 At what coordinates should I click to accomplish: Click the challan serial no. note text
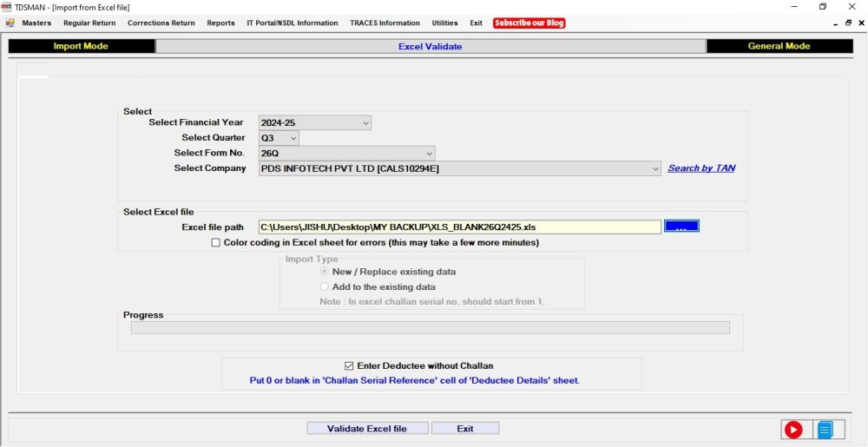click(432, 302)
